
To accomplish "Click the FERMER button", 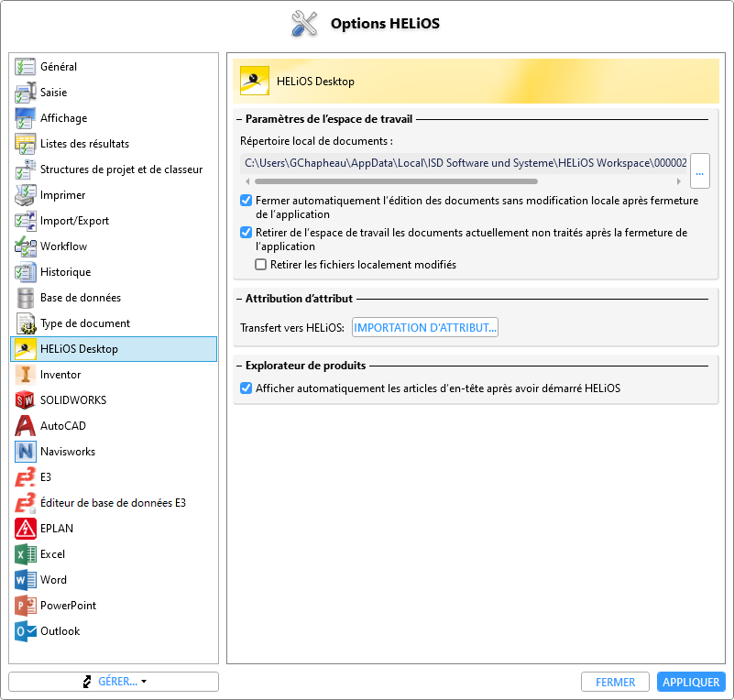I will coord(615,682).
